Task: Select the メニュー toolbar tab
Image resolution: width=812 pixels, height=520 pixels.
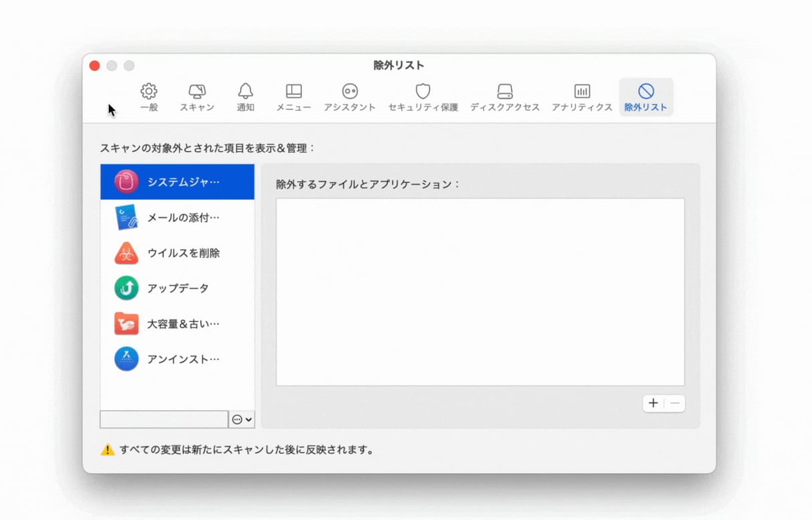Action: pyautogui.click(x=294, y=97)
